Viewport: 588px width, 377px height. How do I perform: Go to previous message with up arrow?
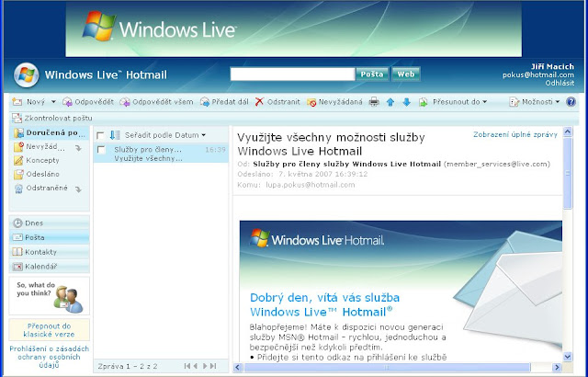[x=390, y=102]
